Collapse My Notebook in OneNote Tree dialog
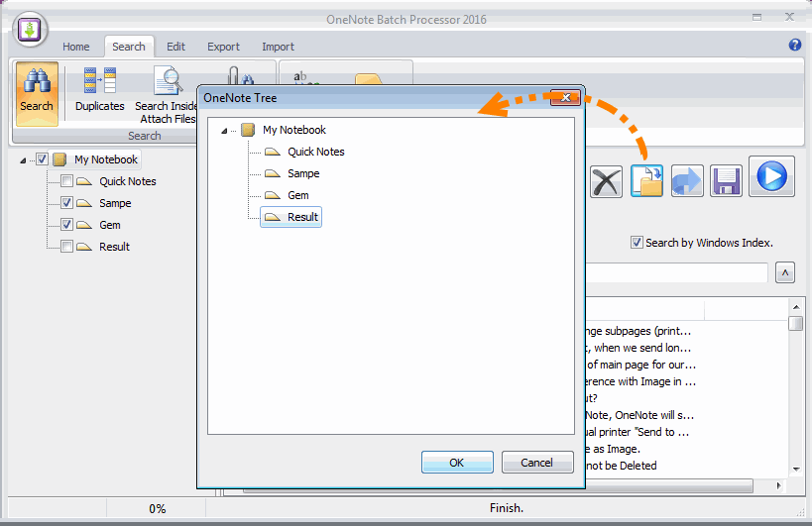This screenshot has height=526, width=812. [224, 131]
